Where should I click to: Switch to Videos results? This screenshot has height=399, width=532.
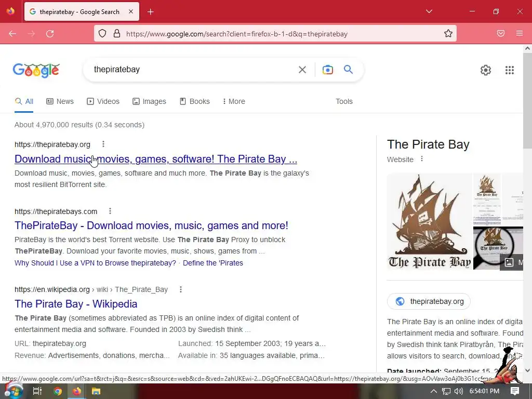pyautogui.click(x=103, y=101)
